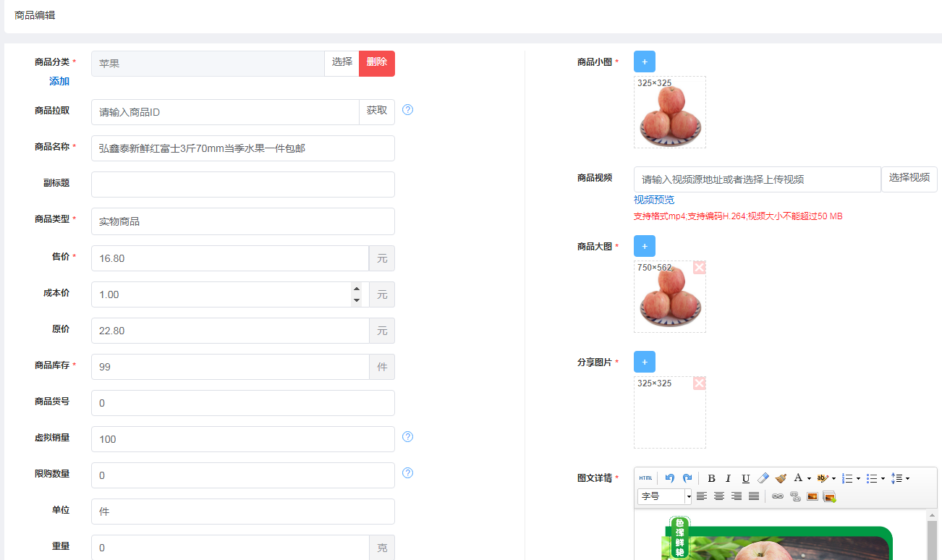This screenshot has width=942, height=560.
Task: Click the eraser clear-format icon
Action: 763,478
